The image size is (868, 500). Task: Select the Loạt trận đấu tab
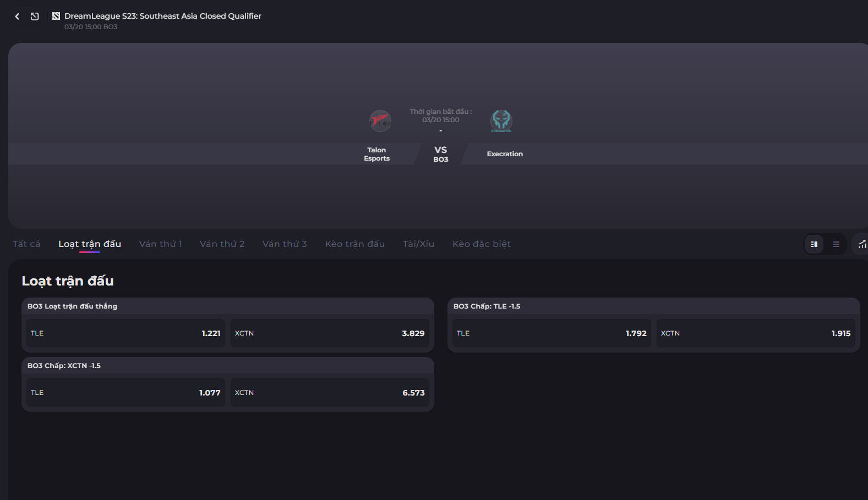click(90, 244)
